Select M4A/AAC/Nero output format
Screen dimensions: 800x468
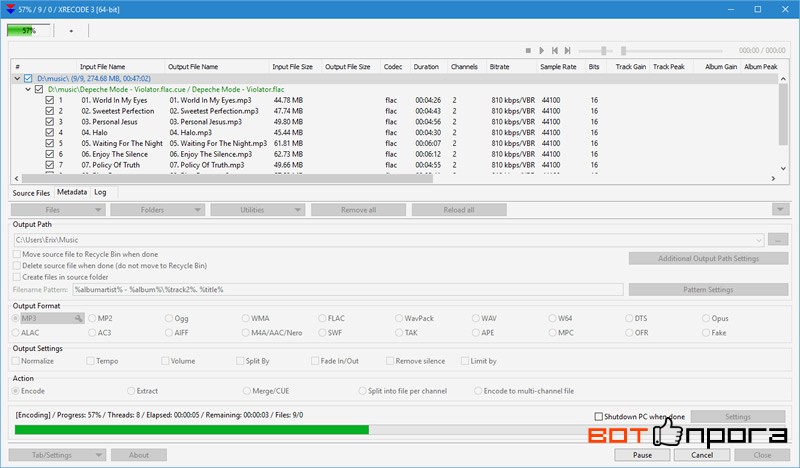point(246,333)
